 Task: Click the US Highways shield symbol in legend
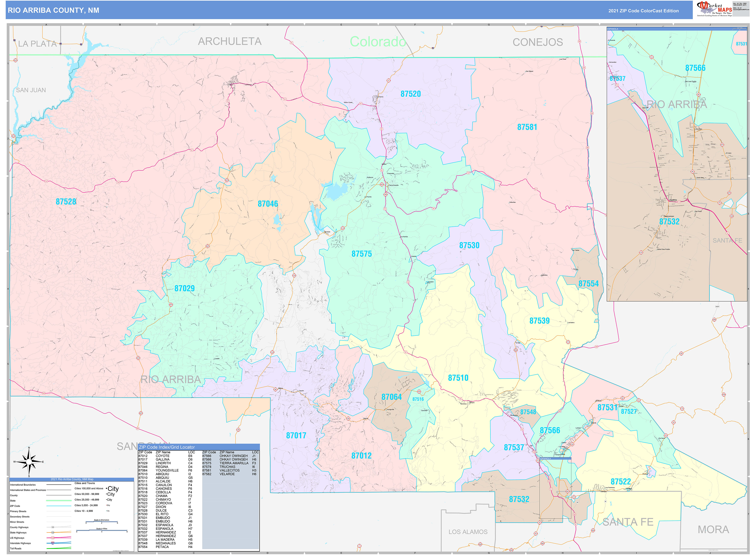click(x=53, y=538)
